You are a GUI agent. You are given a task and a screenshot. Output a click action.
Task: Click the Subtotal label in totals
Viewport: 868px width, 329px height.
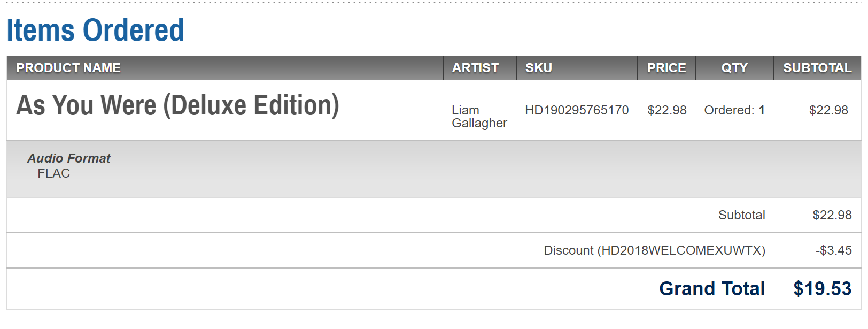pos(742,215)
